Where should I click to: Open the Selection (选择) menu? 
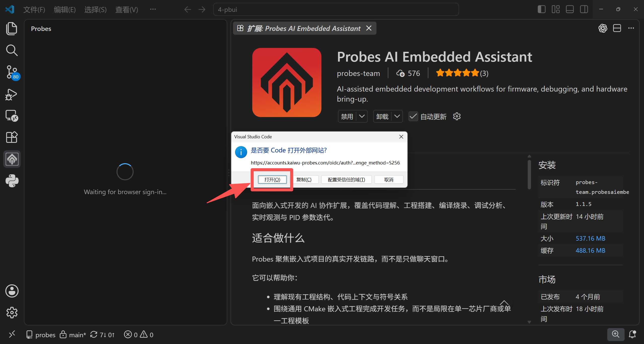(95, 10)
